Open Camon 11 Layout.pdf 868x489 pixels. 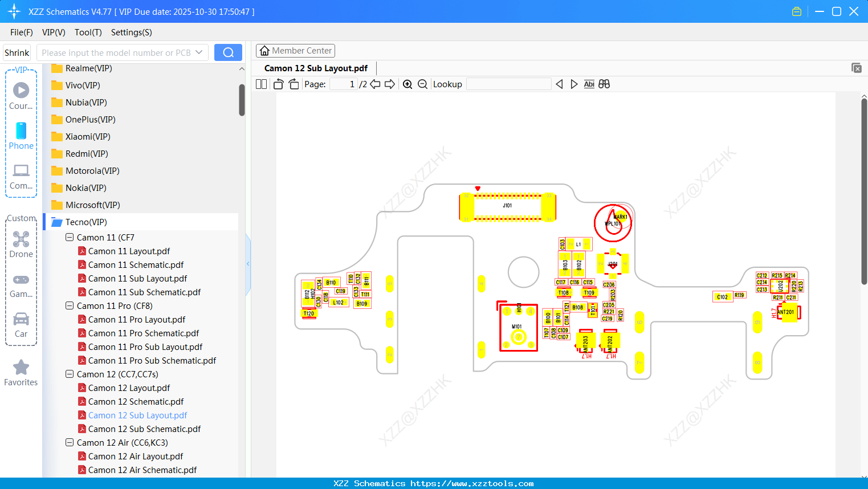(x=129, y=251)
